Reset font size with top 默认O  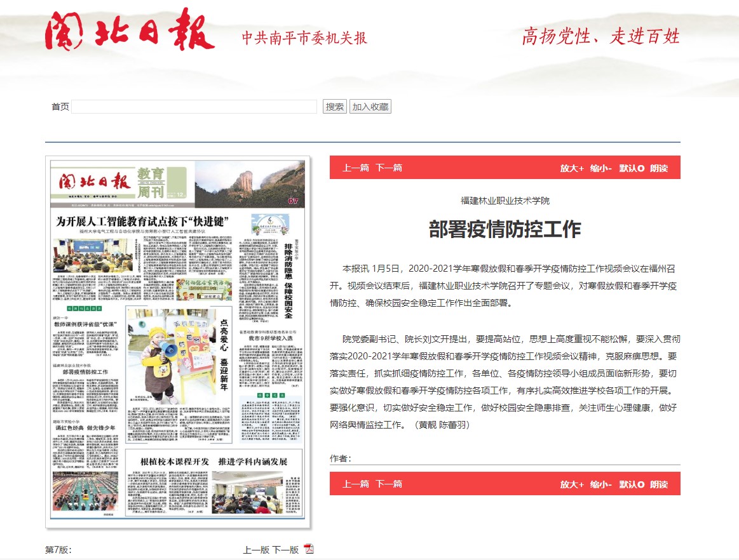[632, 168]
